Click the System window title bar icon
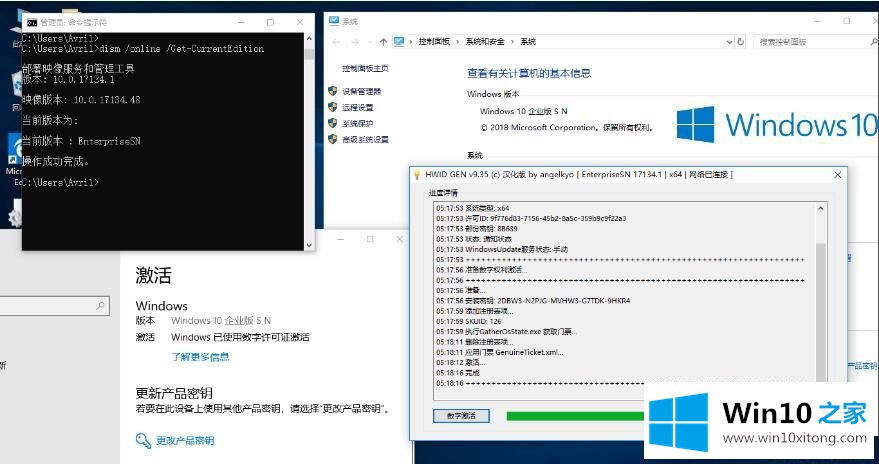The height and width of the screenshot is (464, 879). [x=334, y=21]
